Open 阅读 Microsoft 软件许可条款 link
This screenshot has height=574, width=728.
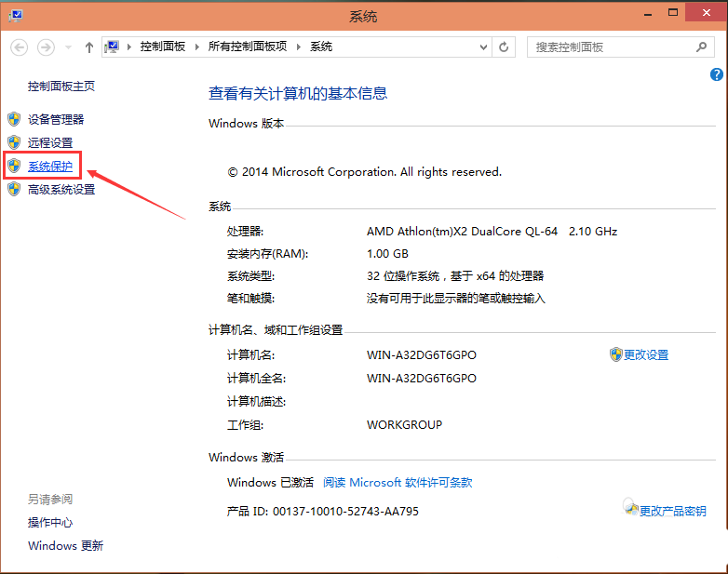[x=398, y=483]
